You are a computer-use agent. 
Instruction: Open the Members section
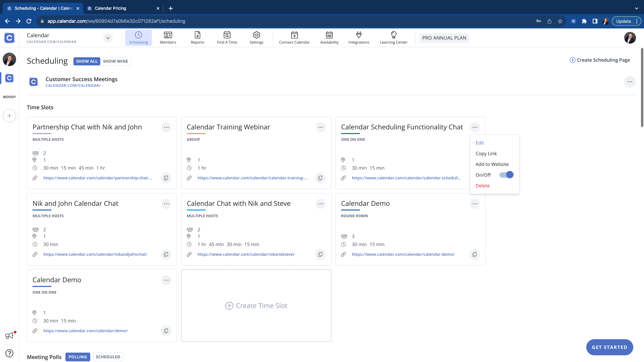pos(168,38)
